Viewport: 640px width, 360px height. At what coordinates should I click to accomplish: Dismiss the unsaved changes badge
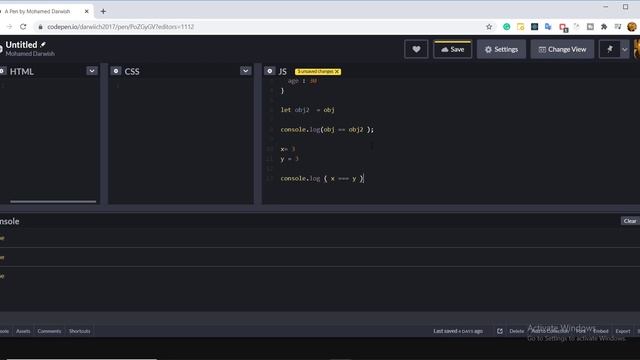[337, 71]
